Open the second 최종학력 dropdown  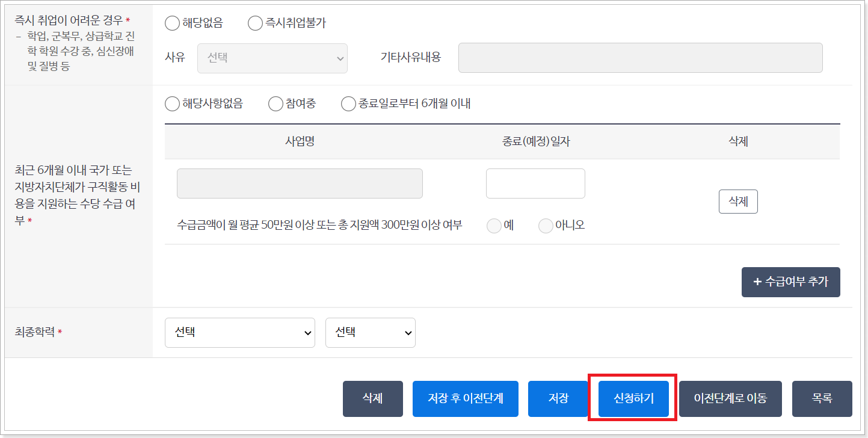(x=370, y=332)
